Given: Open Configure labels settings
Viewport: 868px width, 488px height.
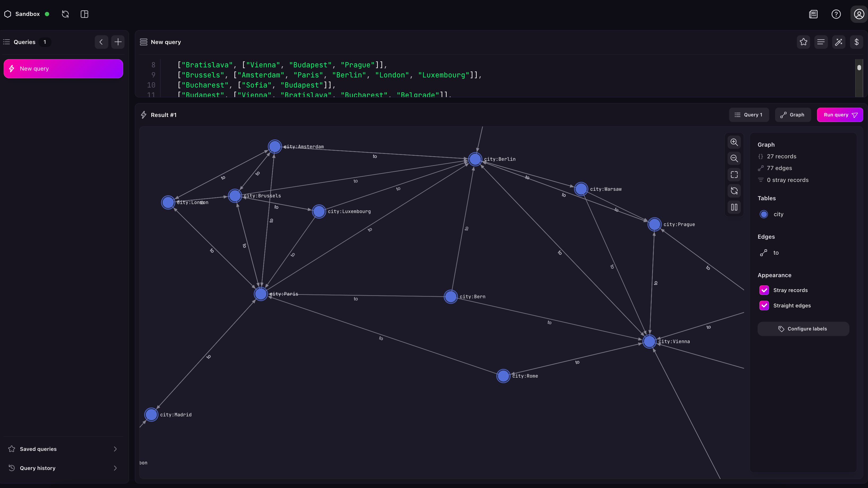Looking at the screenshot, I should pyautogui.click(x=803, y=329).
